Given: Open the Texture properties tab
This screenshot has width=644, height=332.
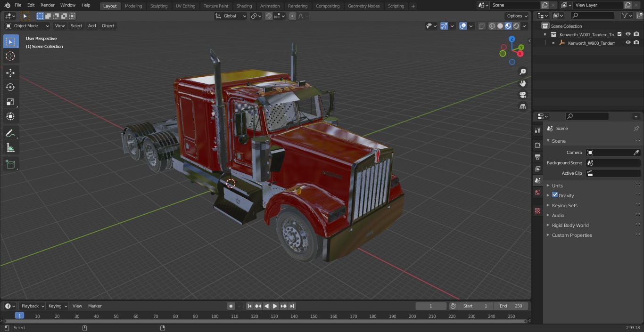Looking at the screenshot, I should coord(537,211).
